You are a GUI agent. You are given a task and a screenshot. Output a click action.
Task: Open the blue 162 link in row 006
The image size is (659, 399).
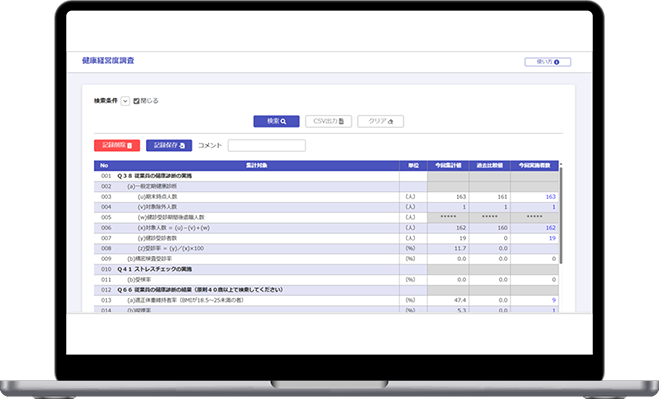[551, 227]
